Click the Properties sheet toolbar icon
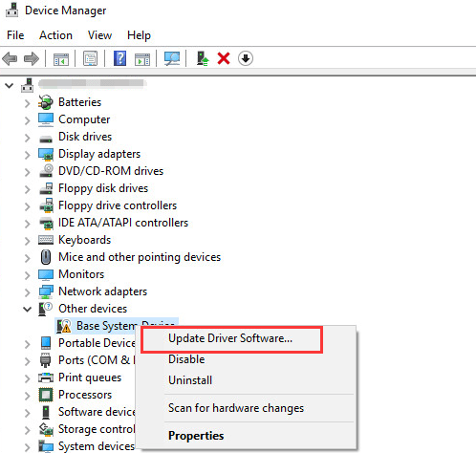This screenshot has height=453, width=476. (x=91, y=58)
